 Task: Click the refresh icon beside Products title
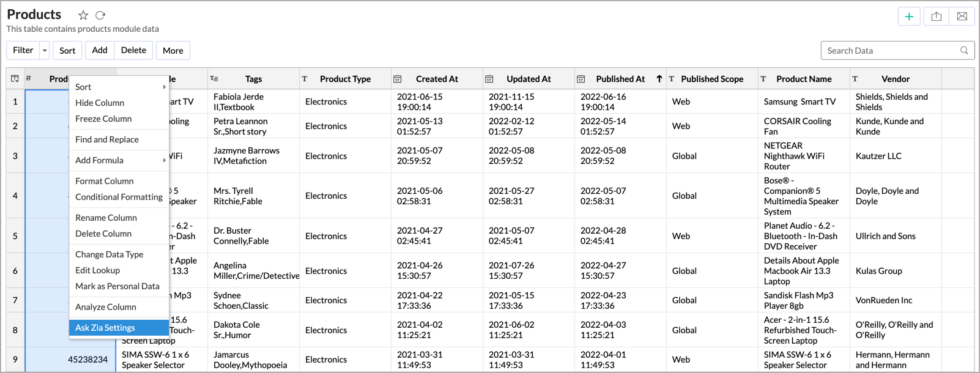tap(100, 15)
